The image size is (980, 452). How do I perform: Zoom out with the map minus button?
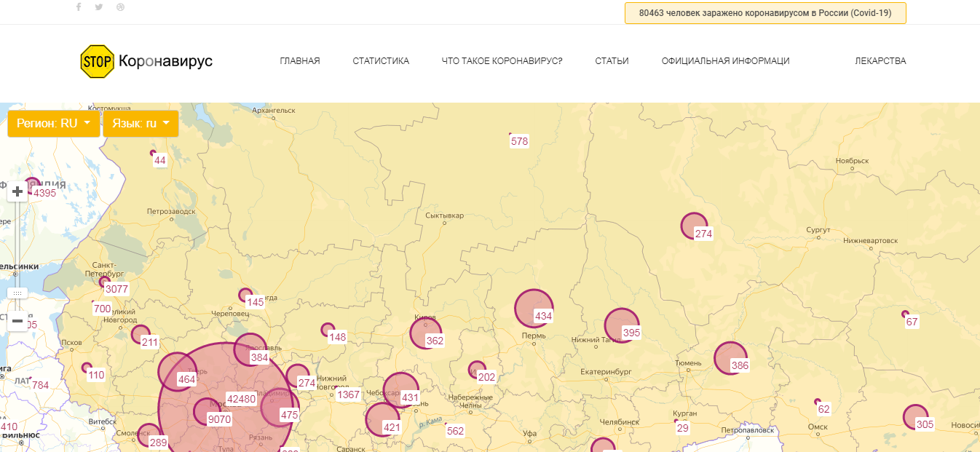click(17, 321)
